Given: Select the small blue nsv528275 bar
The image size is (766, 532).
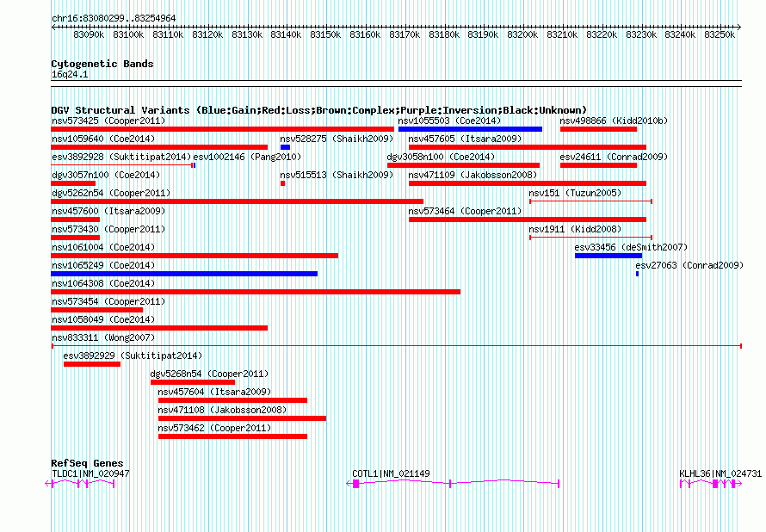Looking at the screenshot, I should pos(285,147).
